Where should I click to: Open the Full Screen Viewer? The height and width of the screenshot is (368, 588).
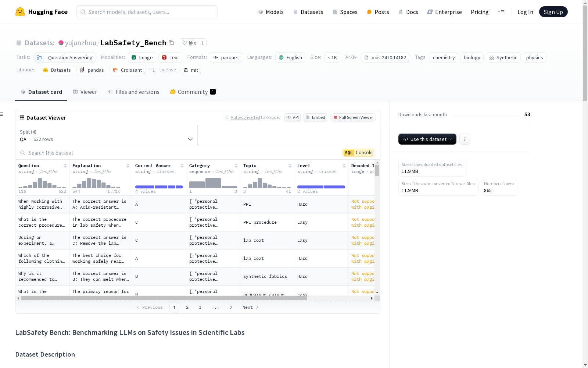point(353,117)
